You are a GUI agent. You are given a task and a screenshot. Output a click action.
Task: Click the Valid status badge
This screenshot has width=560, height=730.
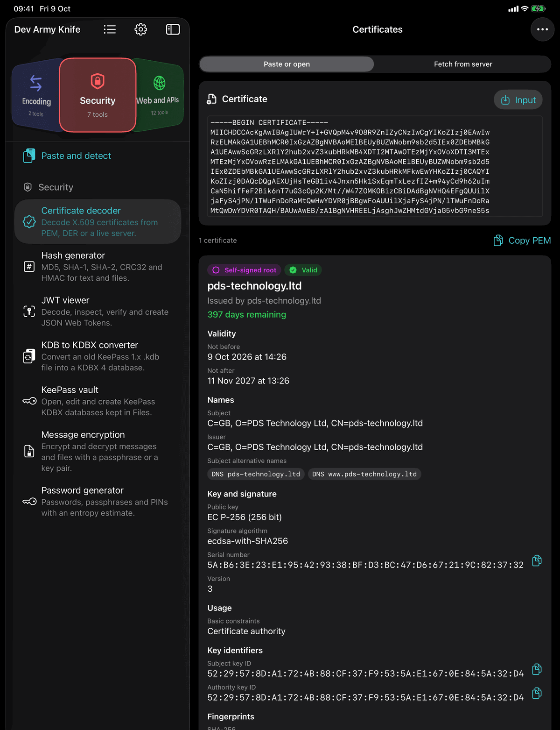[x=303, y=270]
